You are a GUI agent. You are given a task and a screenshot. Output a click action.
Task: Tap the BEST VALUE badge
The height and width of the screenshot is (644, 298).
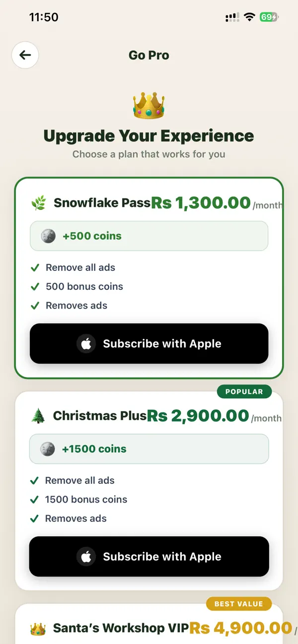(x=239, y=604)
